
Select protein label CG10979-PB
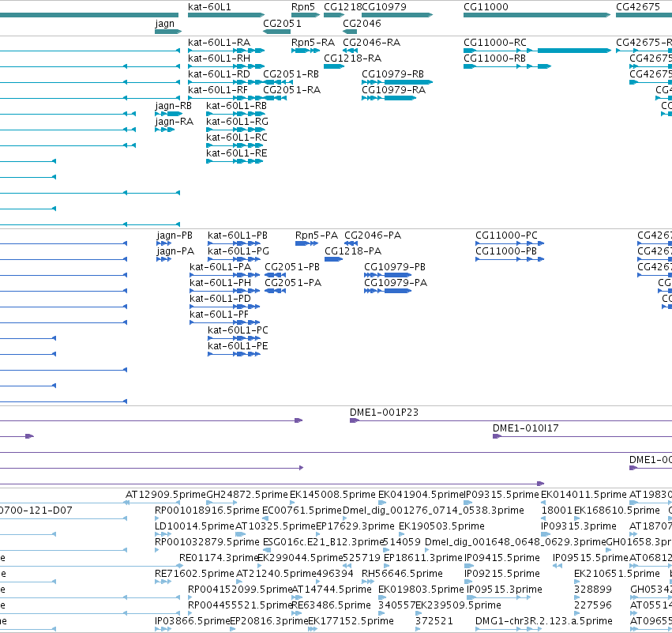(395, 267)
